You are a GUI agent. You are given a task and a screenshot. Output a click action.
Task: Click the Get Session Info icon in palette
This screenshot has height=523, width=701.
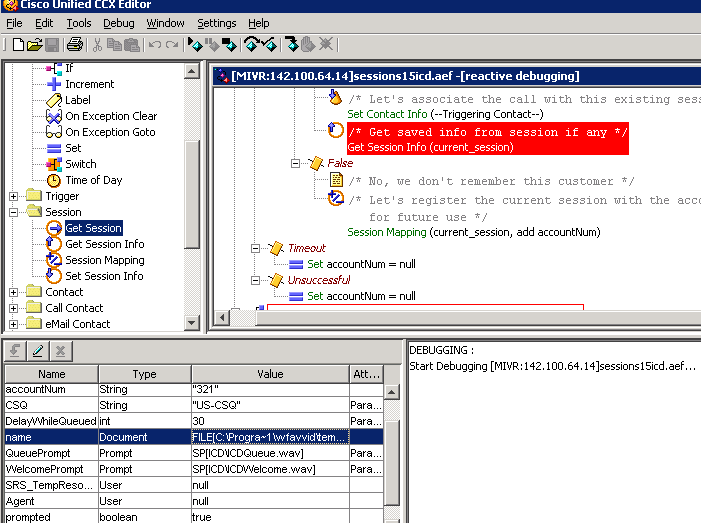[x=54, y=244]
